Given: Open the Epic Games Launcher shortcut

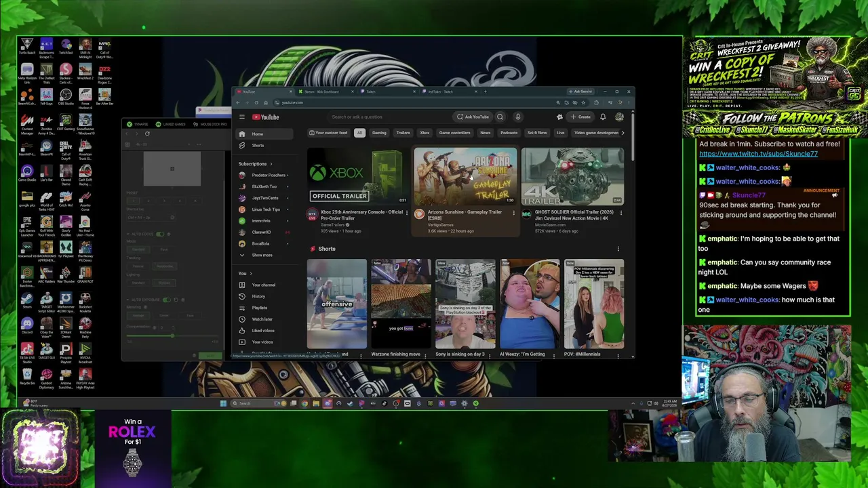Looking at the screenshot, I should click(27, 225).
